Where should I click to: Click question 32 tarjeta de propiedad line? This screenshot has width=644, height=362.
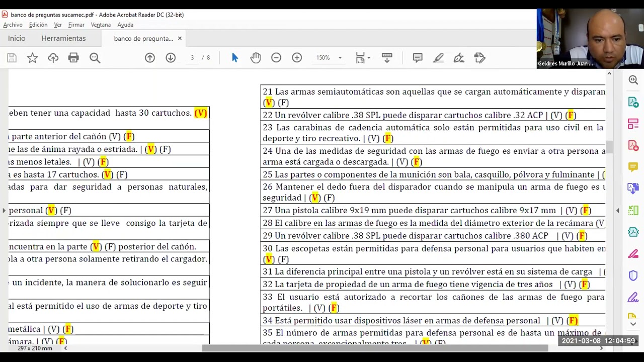tap(426, 285)
